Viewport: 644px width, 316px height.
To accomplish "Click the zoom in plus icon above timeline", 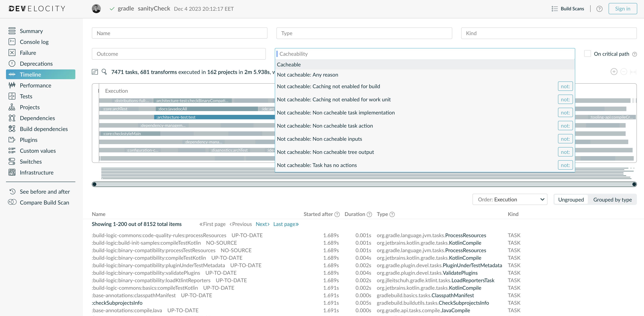I will 614,72.
